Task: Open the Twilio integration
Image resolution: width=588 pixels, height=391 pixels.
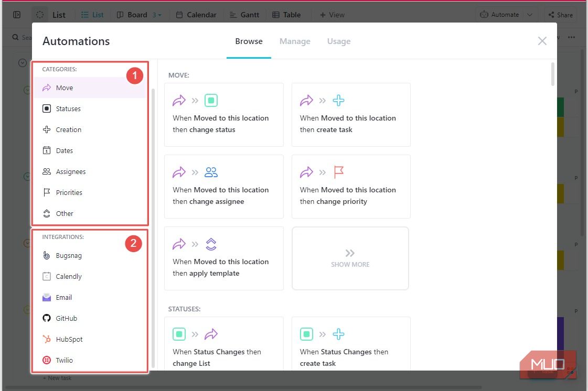Action: (64, 360)
